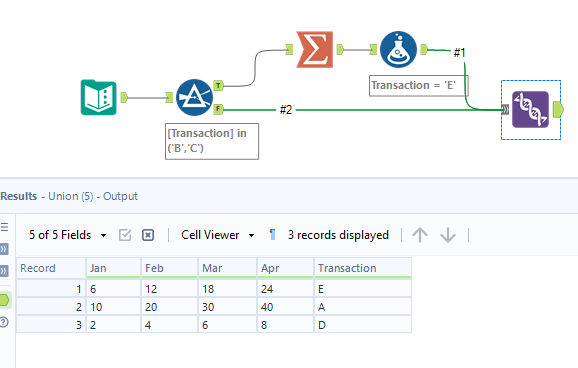Screen dimensions: 578x368
Task: Open the results messages list icon
Action: [4, 227]
